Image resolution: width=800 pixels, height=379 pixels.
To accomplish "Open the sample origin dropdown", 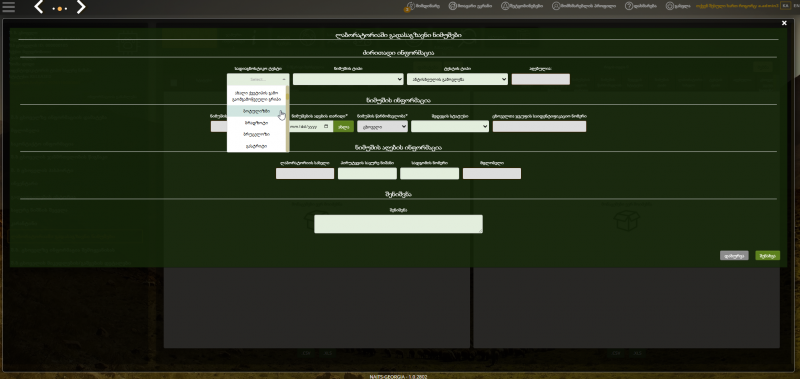I will coord(382,127).
